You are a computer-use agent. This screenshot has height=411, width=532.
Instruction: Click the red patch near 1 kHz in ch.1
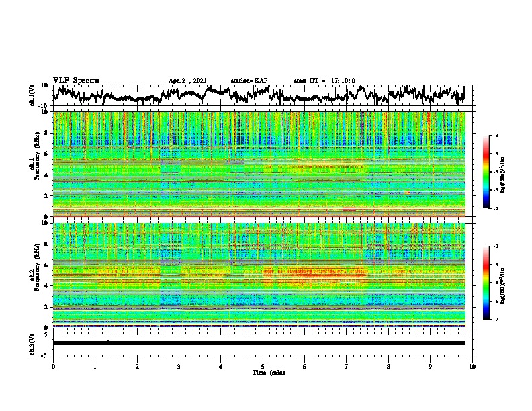349,209
